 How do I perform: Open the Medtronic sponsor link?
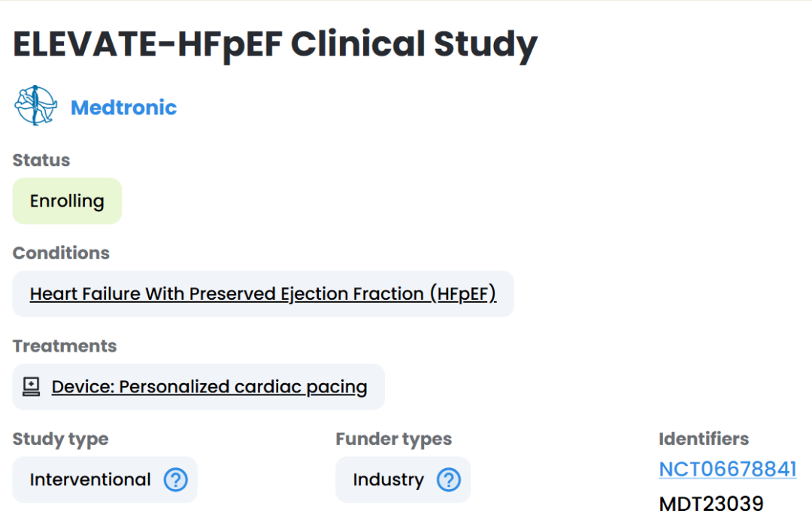pos(124,107)
